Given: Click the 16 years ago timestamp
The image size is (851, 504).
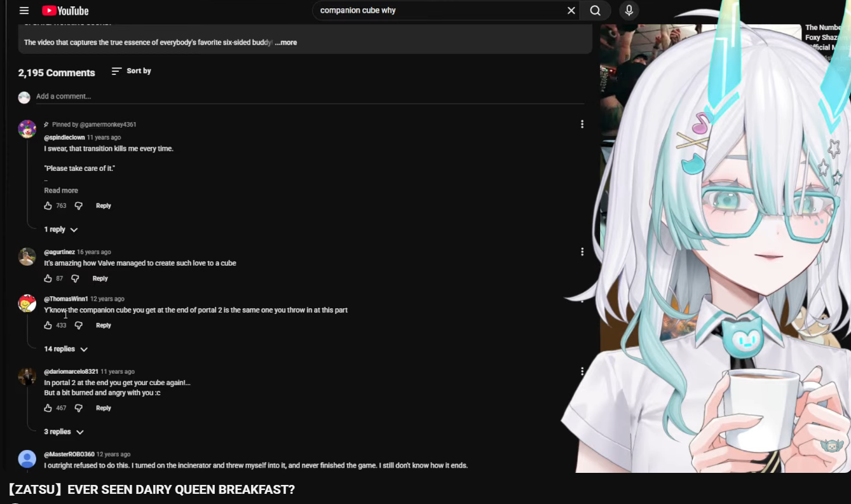Looking at the screenshot, I should [94, 252].
